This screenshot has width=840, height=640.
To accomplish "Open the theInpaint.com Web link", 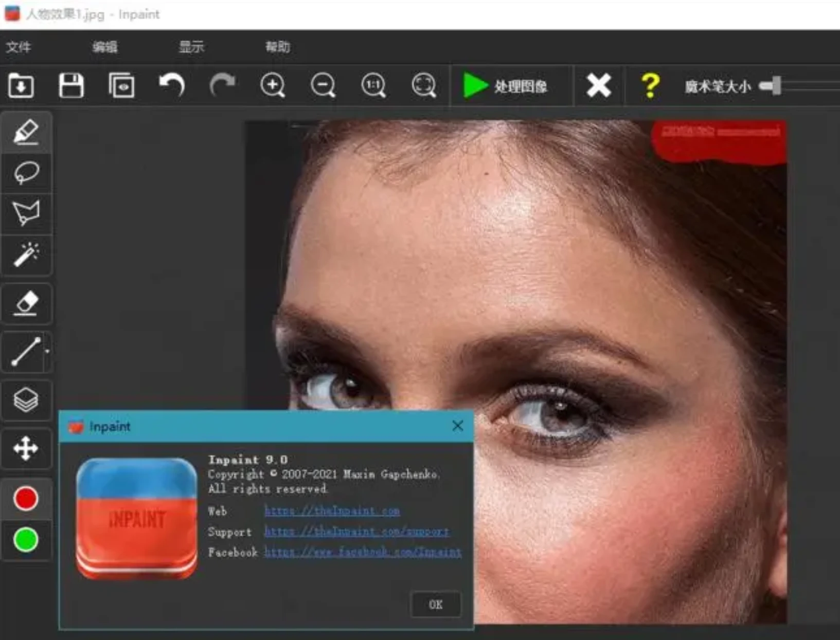I will click(x=332, y=511).
